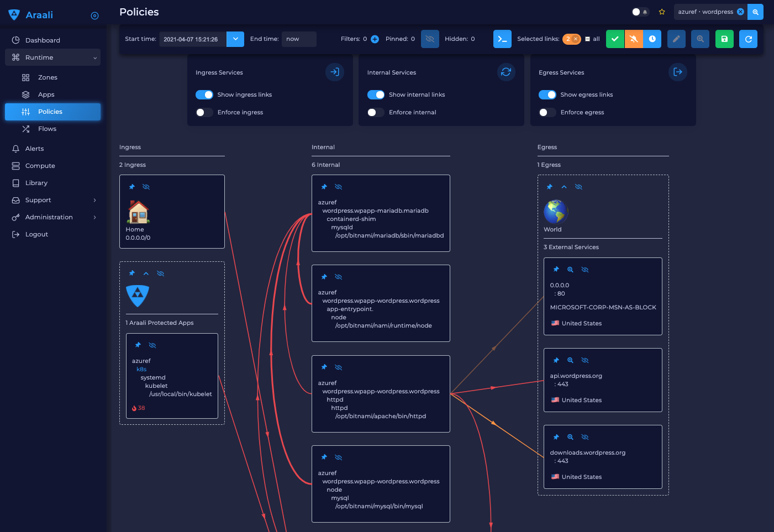The height and width of the screenshot is (532, 774).
Task: Toggle the alerts bell switch
Action: click(640, 12)
